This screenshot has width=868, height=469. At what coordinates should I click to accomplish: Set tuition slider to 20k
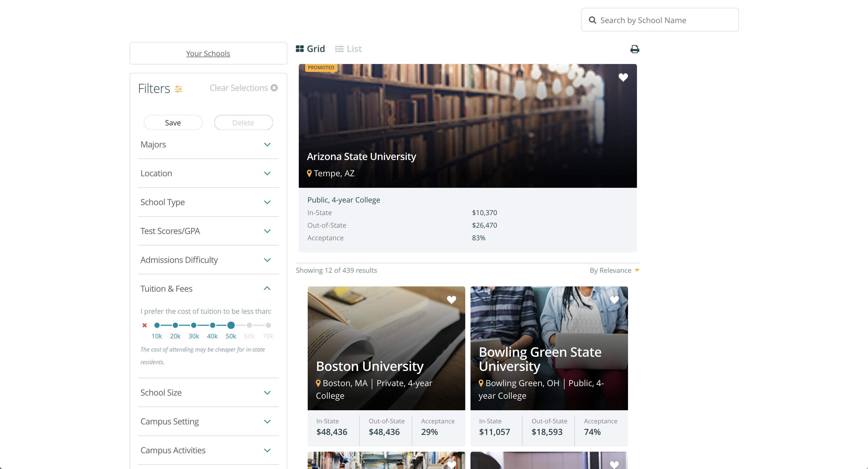(x=175, y=325)
